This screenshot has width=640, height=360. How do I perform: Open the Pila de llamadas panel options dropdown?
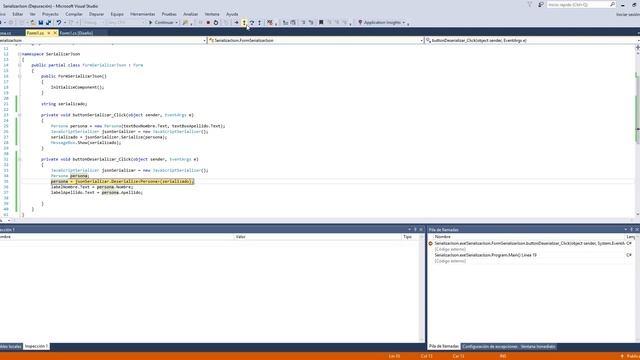click(625, 230)
